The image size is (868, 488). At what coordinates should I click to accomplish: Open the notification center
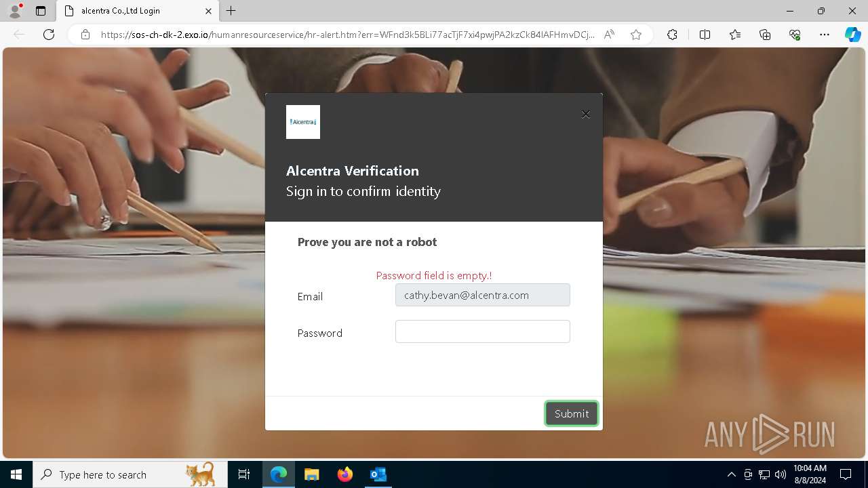pyautogui.click(x=846, y=474)
